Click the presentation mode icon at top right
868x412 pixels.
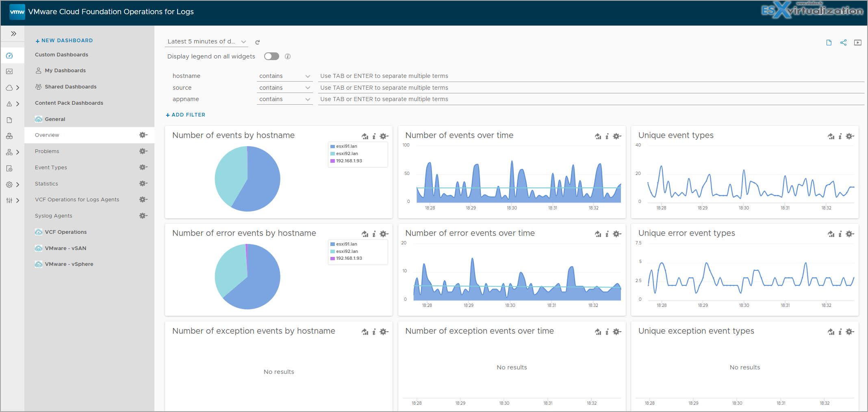pos(858,43)
